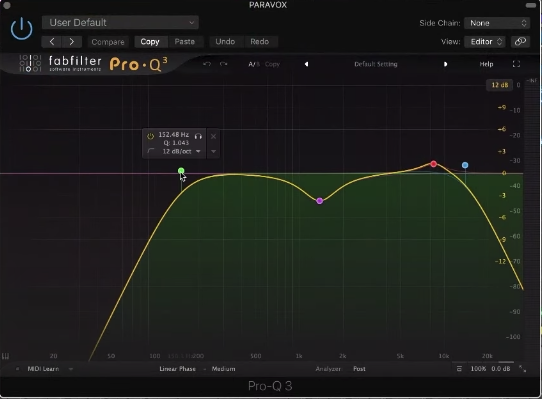The height and width of the screenshot is (399, 542).
Task: Click the level meter on right
Action: 532,221
